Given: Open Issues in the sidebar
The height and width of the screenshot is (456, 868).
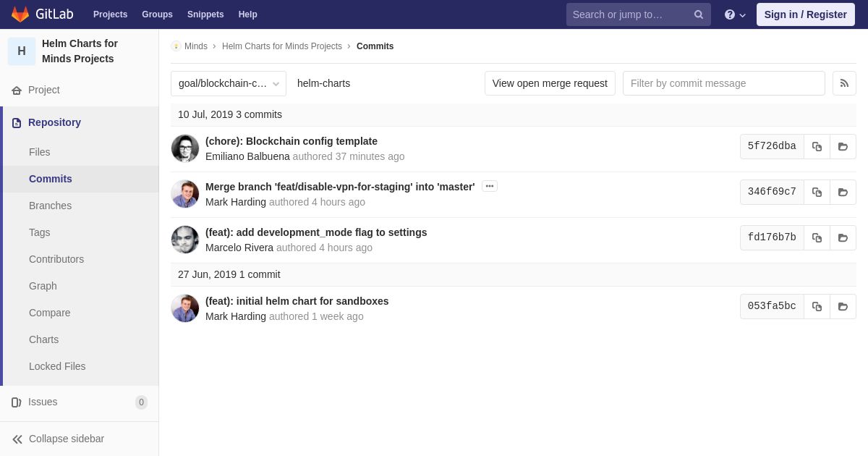Looking at the screenshot, I should point(43,402).
